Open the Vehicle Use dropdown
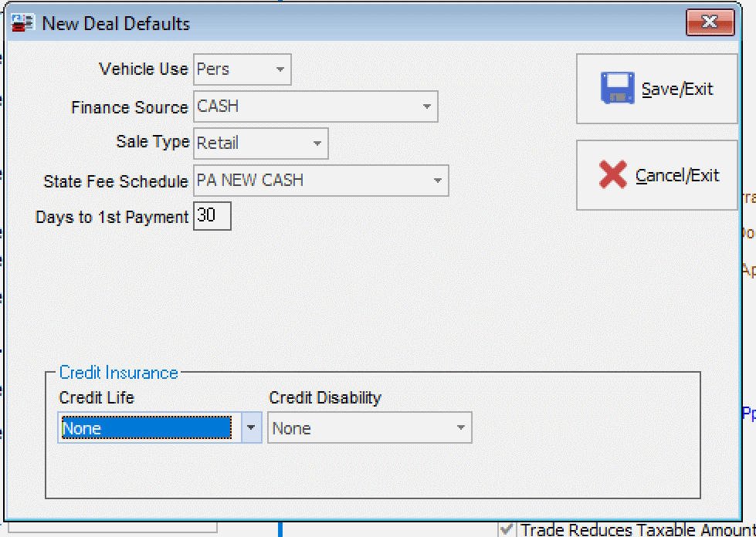The width and height of the screenshot is (756, 537). coord(280,69)
